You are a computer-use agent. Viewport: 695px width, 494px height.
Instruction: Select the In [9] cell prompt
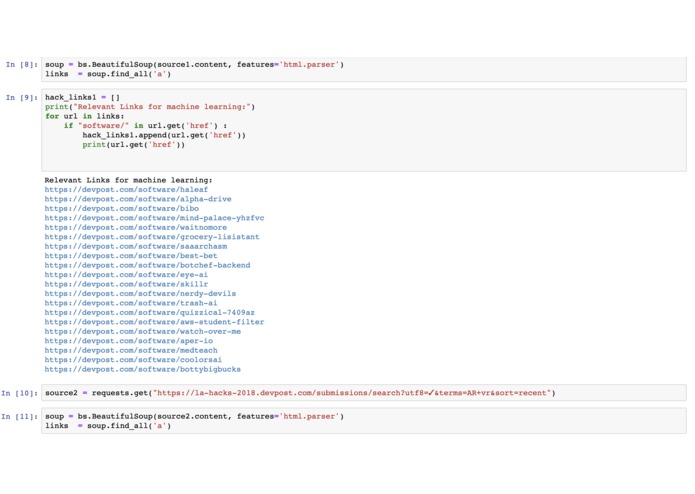pyautogui.click(x=22, y=97)
